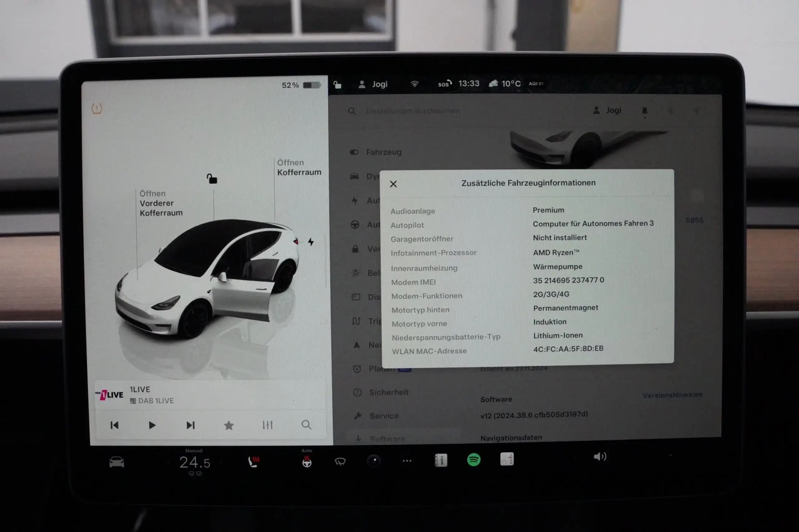Open the rear Kofferraum
This screenshot has width=799, height=532.
pyautogui.click(x=299, y=167)
